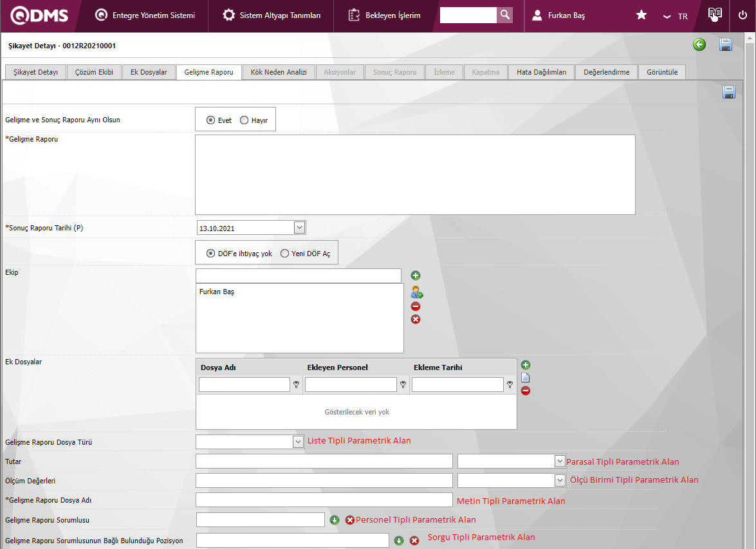Click into the Gelişme Raporu text area

415,174
